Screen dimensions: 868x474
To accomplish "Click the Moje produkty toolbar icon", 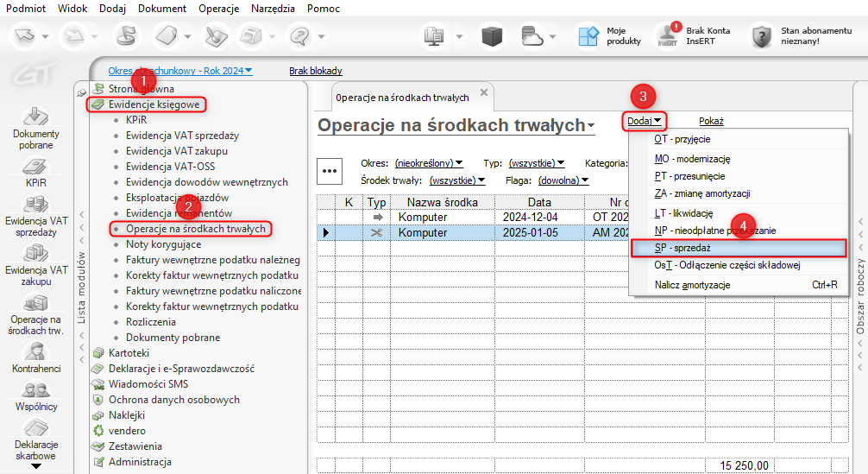I will coord(588,36).
